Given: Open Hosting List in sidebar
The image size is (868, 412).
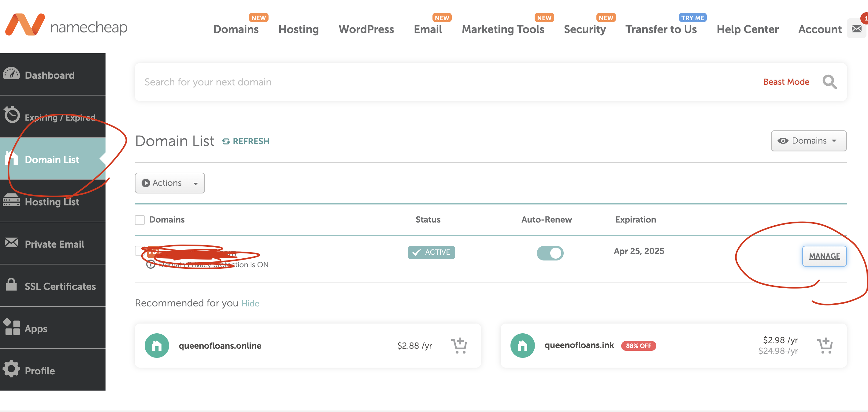Looking at the screenshot, I should click(x=52, y=202).
